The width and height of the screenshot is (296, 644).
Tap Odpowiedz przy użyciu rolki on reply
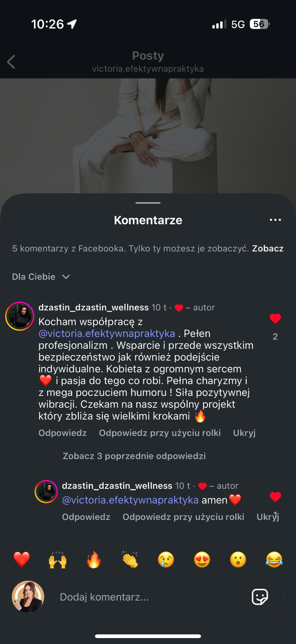point(183,517)
